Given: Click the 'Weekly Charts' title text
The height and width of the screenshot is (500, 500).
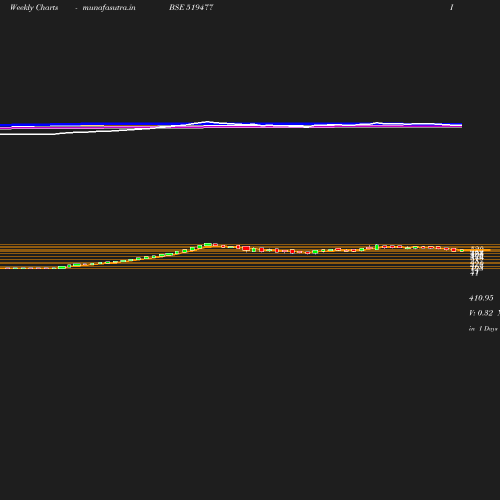Looking at the screenshot, I should pyautogui.click(x=34, y=7).
